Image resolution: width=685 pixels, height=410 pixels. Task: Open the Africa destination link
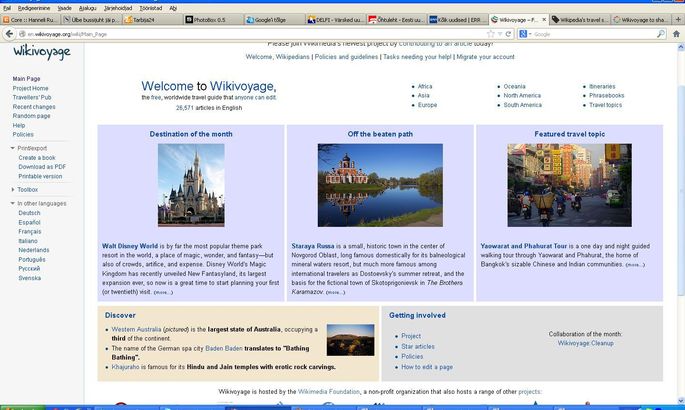425,86
